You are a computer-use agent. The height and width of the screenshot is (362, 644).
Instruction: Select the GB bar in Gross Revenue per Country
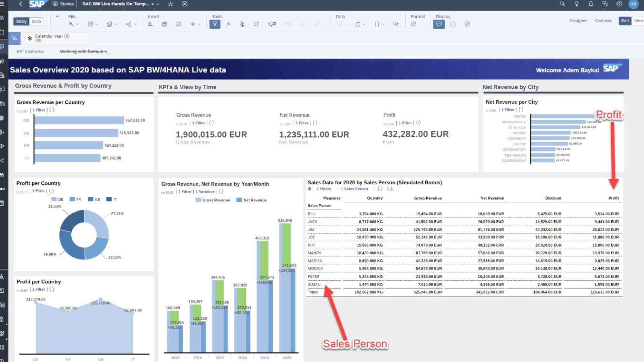pyautogui.click(x=79, y=120)
